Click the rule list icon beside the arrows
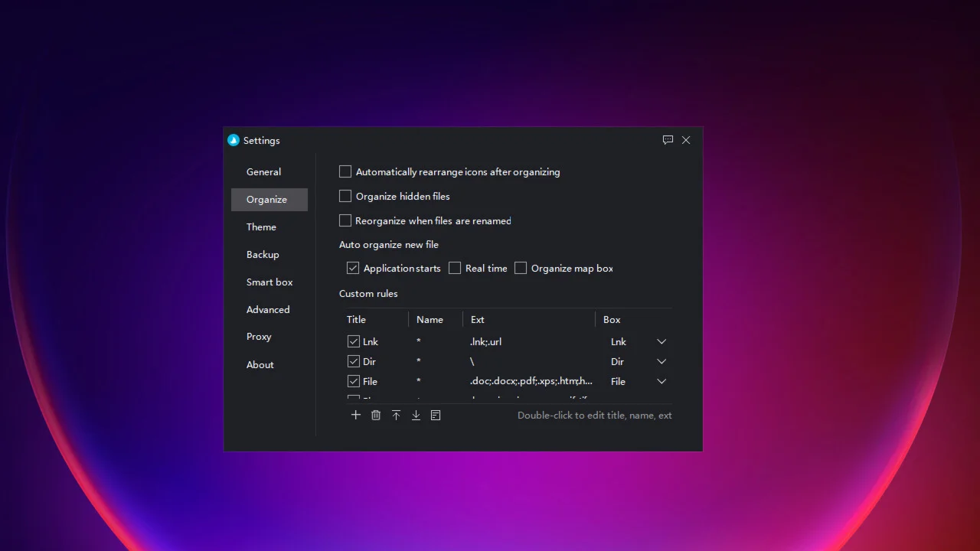Image resolution: width=980 pixels, height=551 pixels. 436,415
